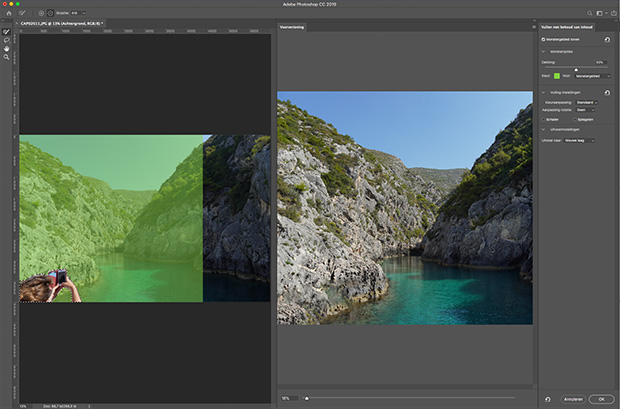This screenshot has height=409, width=620.
Task: Enable the Spiegelen checkbox
Action: [x=575, y=119]
